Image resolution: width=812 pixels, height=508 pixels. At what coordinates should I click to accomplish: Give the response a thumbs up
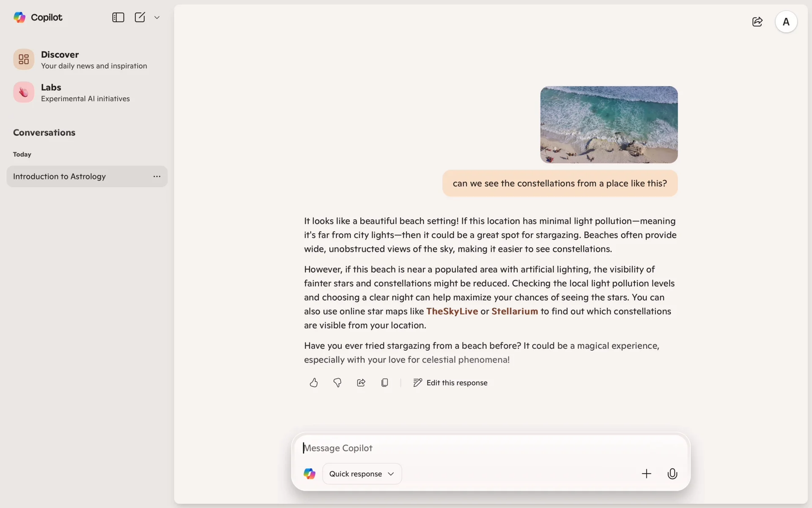coord(313,383)
